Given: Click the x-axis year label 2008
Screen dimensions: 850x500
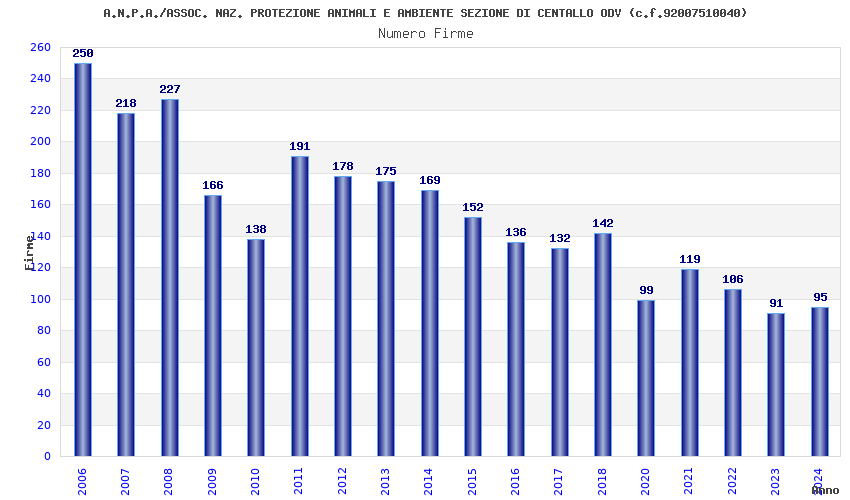Looking at the screenshot, I should (x=169, y=482).
